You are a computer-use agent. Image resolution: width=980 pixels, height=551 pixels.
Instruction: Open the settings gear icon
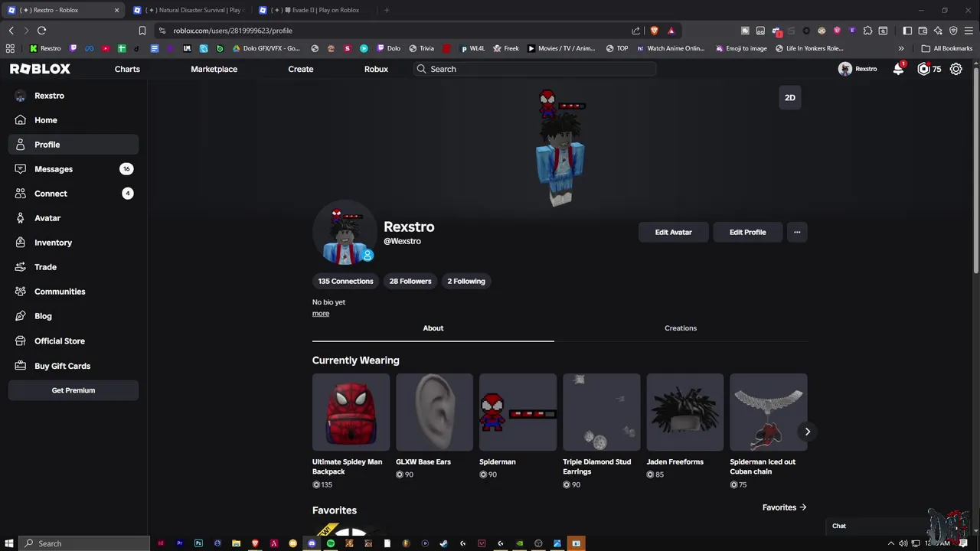pos(956,69)
